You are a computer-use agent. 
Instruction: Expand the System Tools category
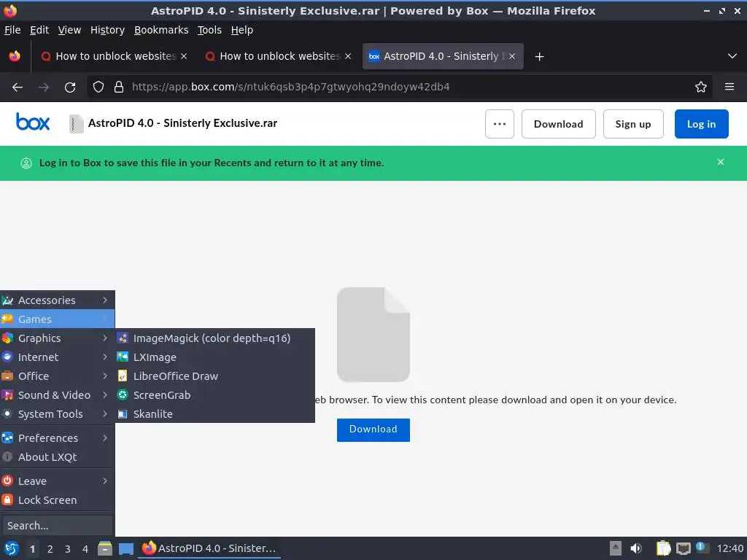coord(57,414)
